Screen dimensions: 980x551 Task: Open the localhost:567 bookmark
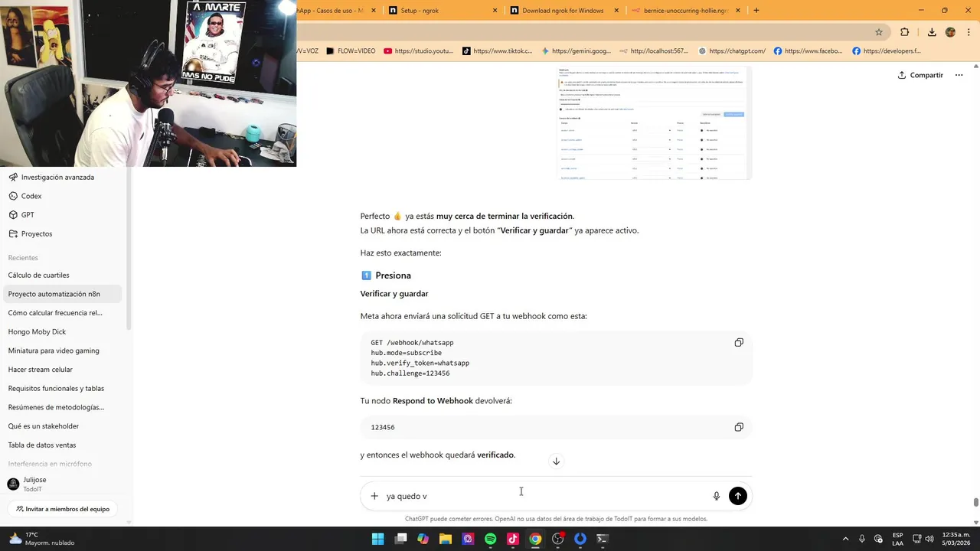click(x=655, y=51)
